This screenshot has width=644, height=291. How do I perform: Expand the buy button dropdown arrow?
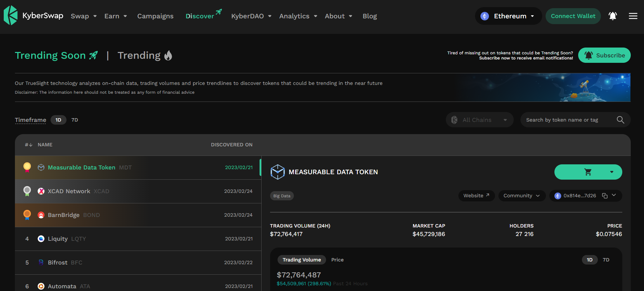pos(612,172)
